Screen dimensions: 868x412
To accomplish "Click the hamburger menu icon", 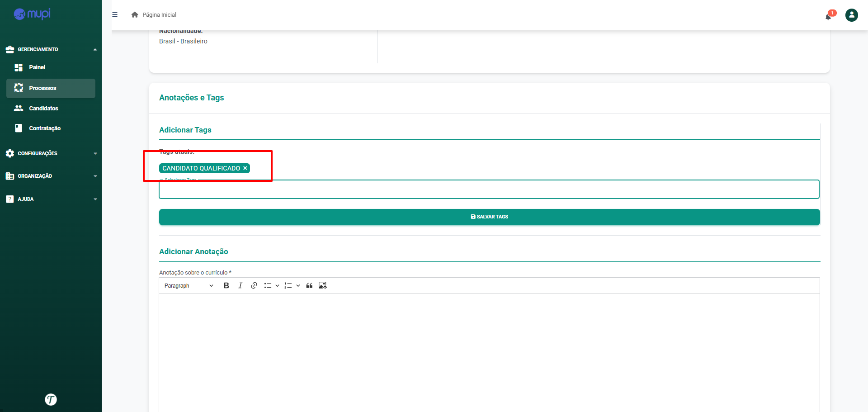I will [115, 14].
